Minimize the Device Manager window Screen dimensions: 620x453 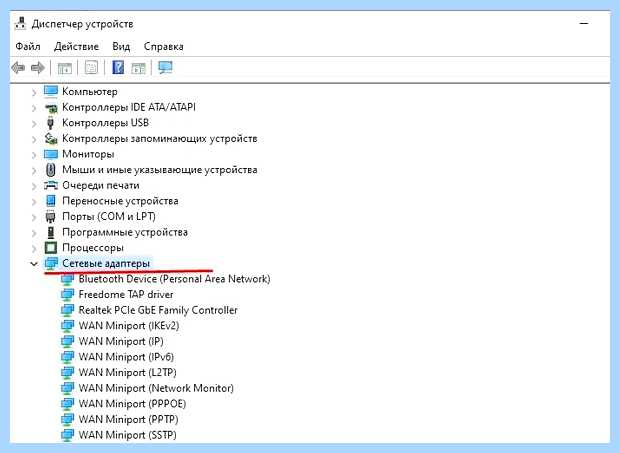[x=584, y=24]
